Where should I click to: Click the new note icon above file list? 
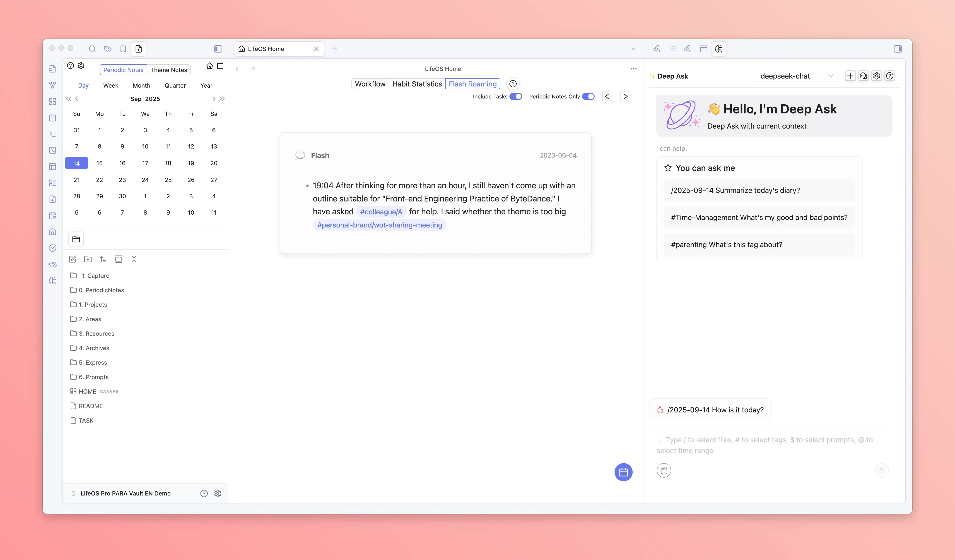pos(73,259)
